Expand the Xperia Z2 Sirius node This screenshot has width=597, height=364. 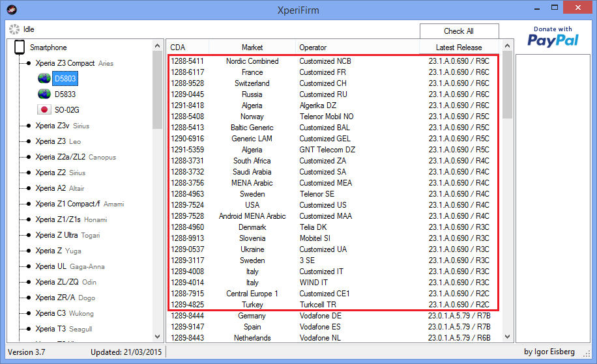tap(29, 173)
